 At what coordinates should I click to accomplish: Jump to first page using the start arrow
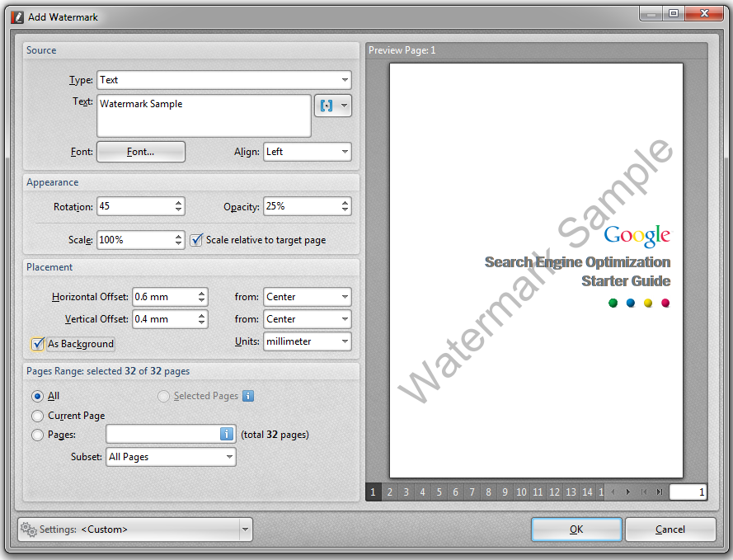[645, 492]
